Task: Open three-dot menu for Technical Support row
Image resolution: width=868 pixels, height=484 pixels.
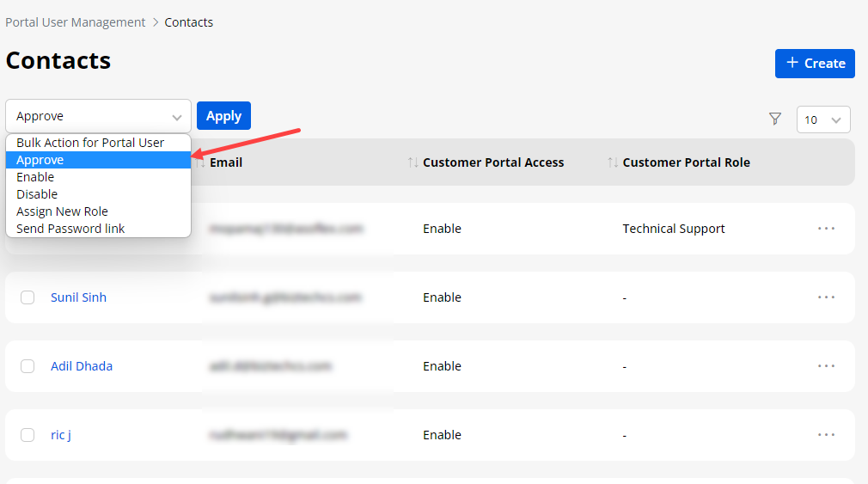Action: (x=826, y=229)
